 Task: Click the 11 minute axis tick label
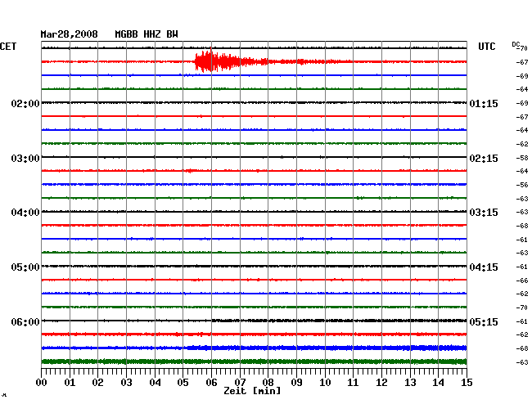[354, 383]
